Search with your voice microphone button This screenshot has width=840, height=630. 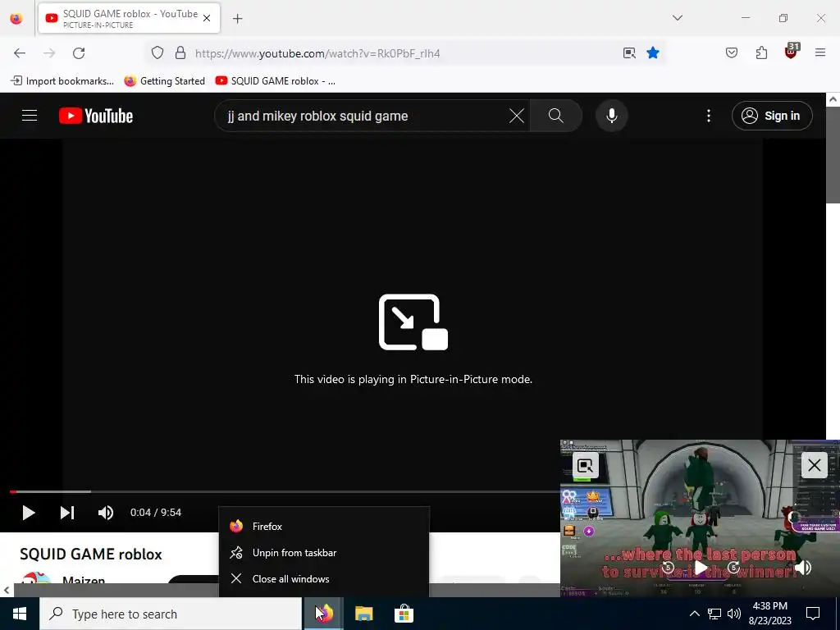612,116
